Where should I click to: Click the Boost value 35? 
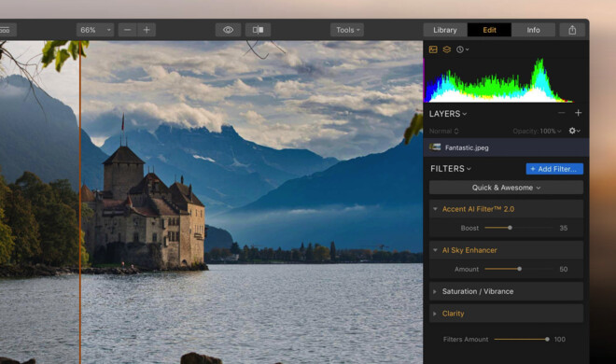564,228
